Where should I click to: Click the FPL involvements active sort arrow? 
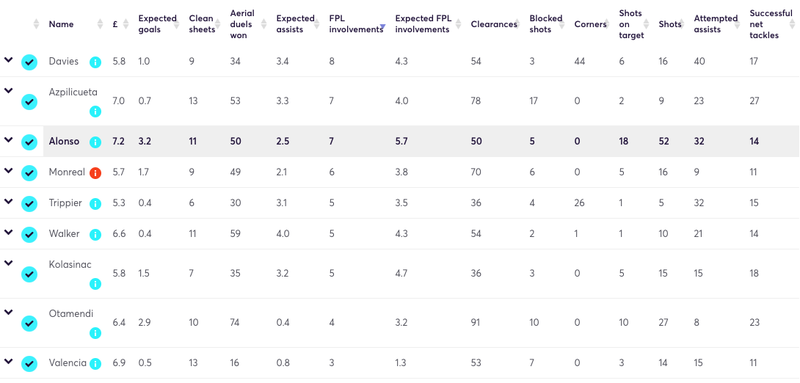[383, 27]
